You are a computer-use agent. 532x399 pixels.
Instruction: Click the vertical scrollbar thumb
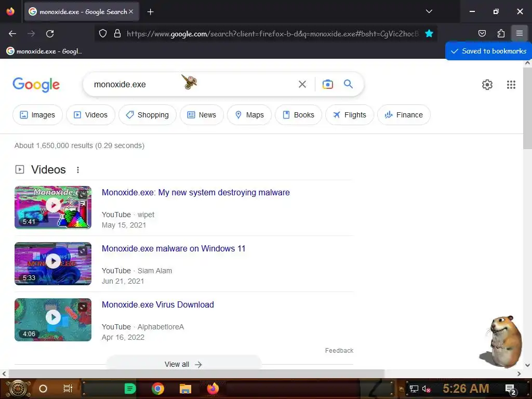coord(527,108)
